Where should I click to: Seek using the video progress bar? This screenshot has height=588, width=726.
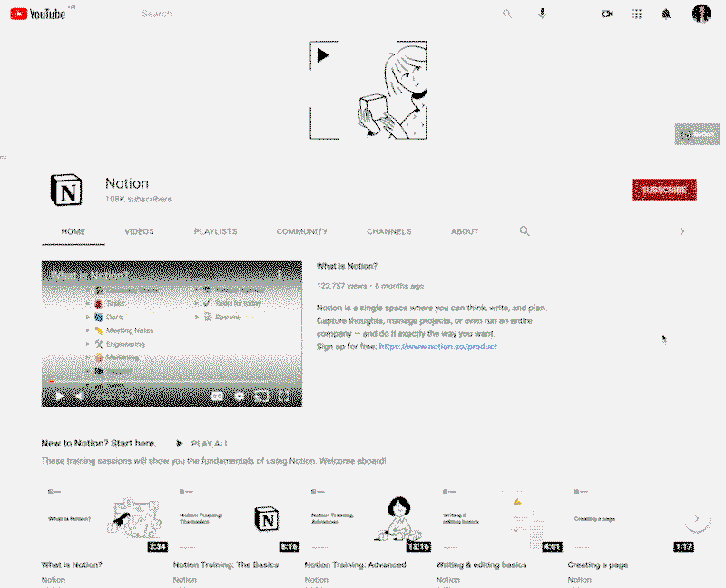172,384
